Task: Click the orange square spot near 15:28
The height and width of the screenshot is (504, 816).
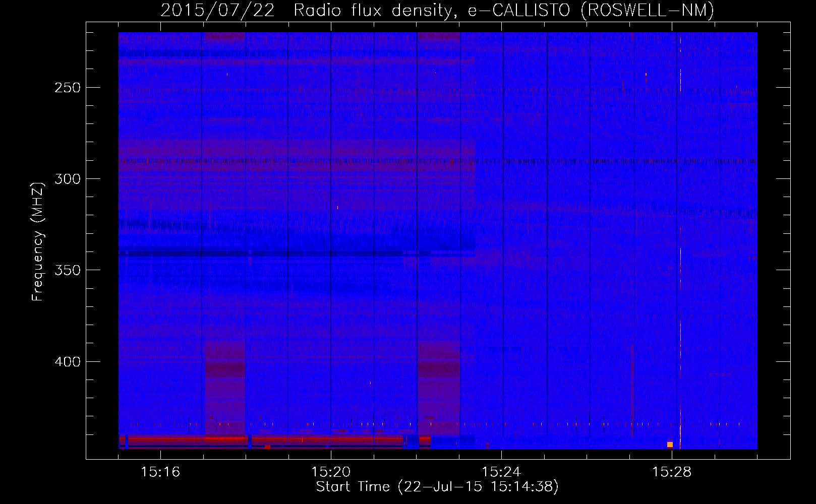Action: pos(670,445)
